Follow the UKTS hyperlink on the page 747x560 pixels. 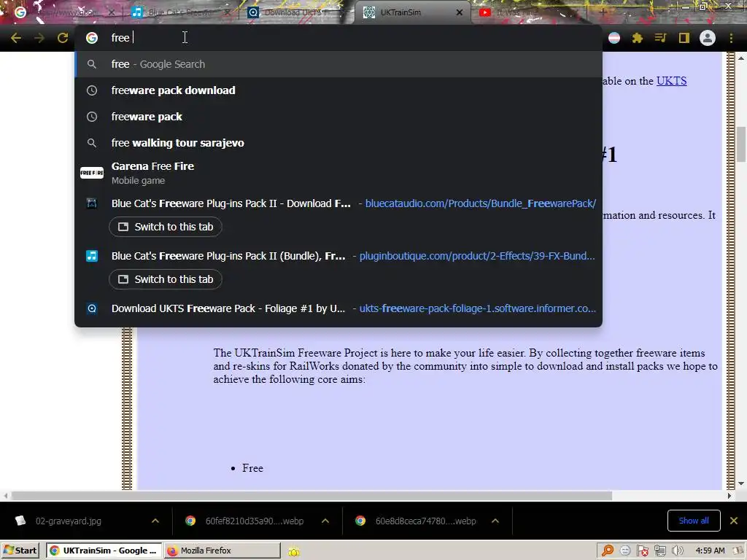click(x=671, y=81)
